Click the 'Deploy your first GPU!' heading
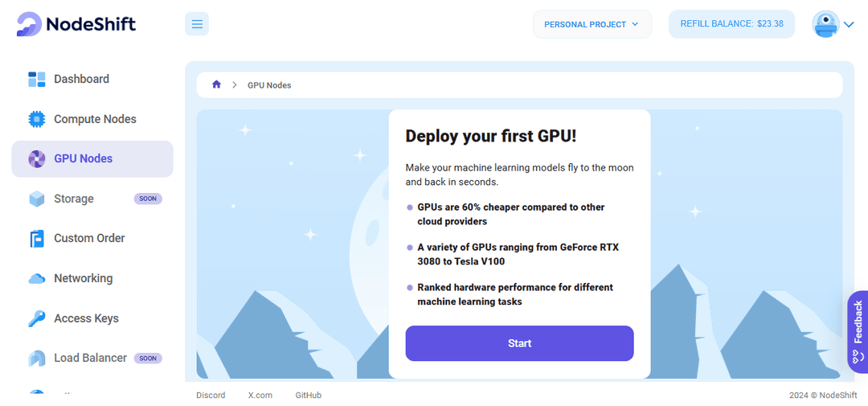Image resolution: width=868 pixels, height=406 pixels. coord(491,136)
